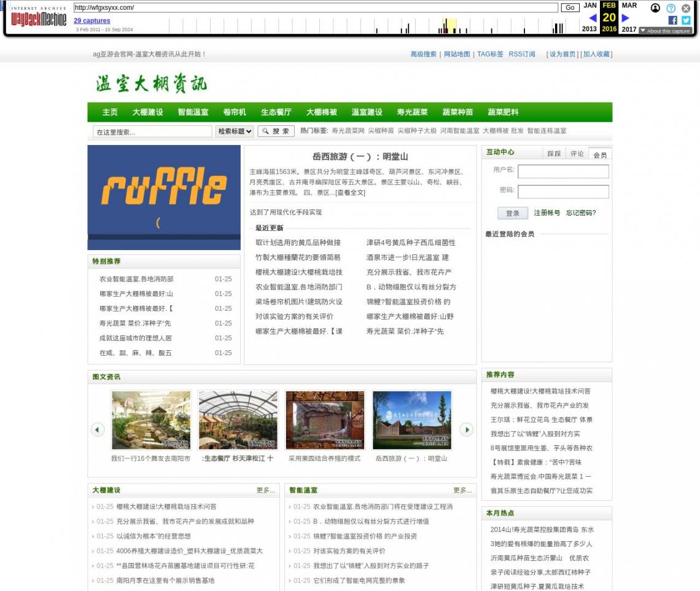
Task: Click right carousel arrow in 图文资讯
Action: (467, 430)
